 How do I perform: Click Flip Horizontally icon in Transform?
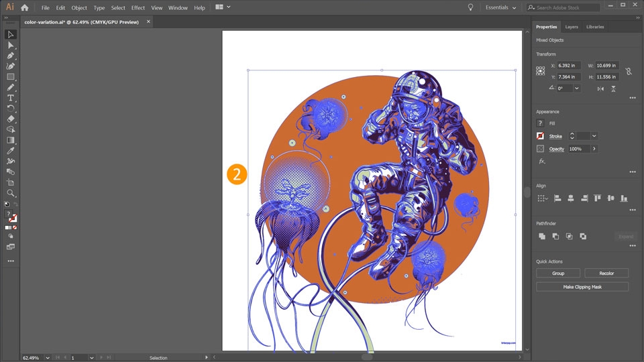point(600,88)
